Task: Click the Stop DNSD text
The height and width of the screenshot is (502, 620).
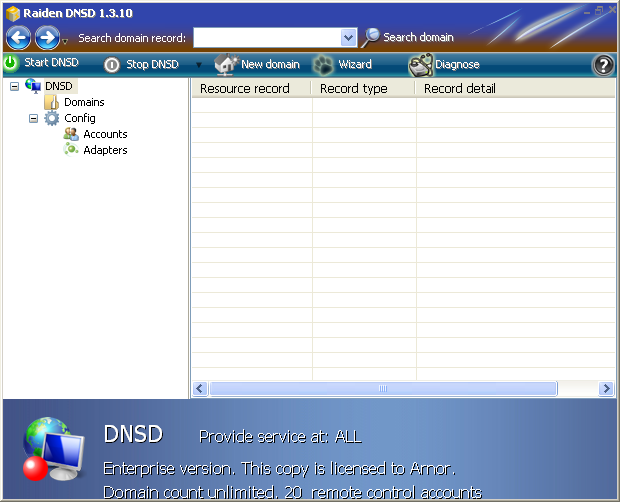Action: 152,64
